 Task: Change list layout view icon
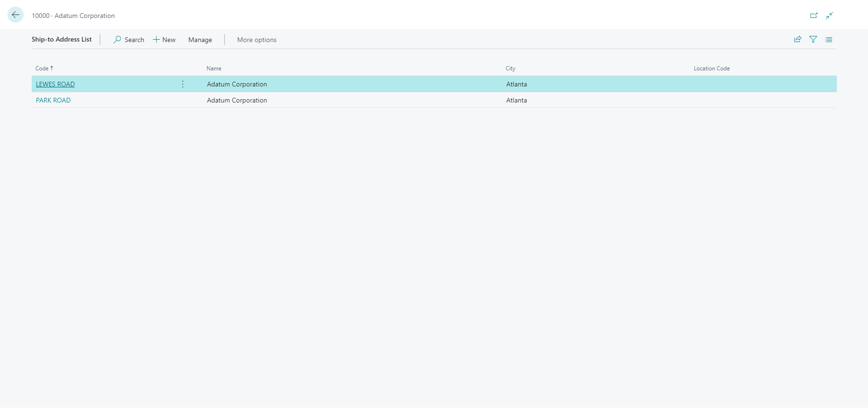coord(829,40)
